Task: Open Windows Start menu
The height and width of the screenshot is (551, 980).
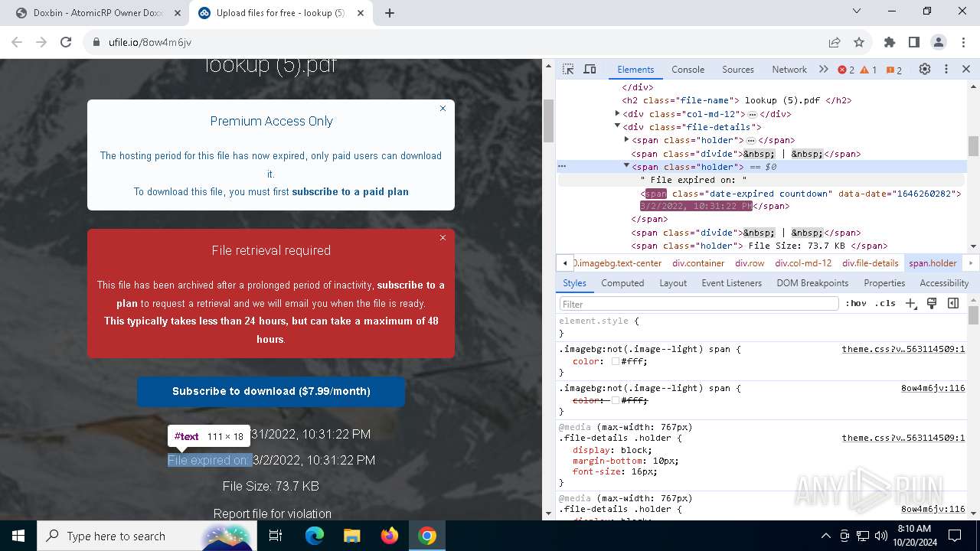Action: click(x=18, y=536)
